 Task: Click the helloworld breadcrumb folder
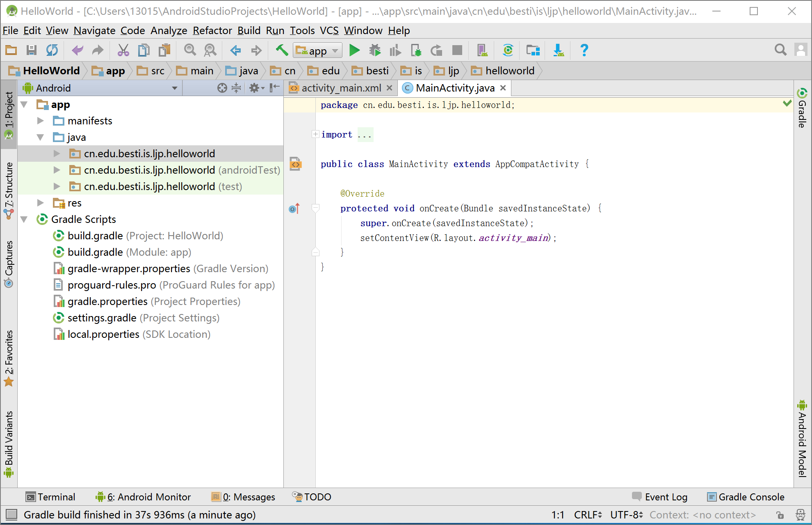click(x=503, y=71)
